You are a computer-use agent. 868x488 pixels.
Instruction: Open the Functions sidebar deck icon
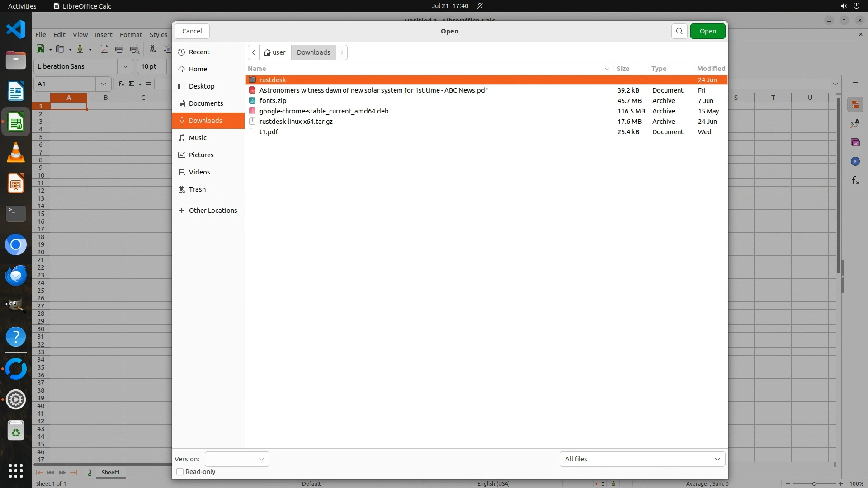(x=855, y=181)
